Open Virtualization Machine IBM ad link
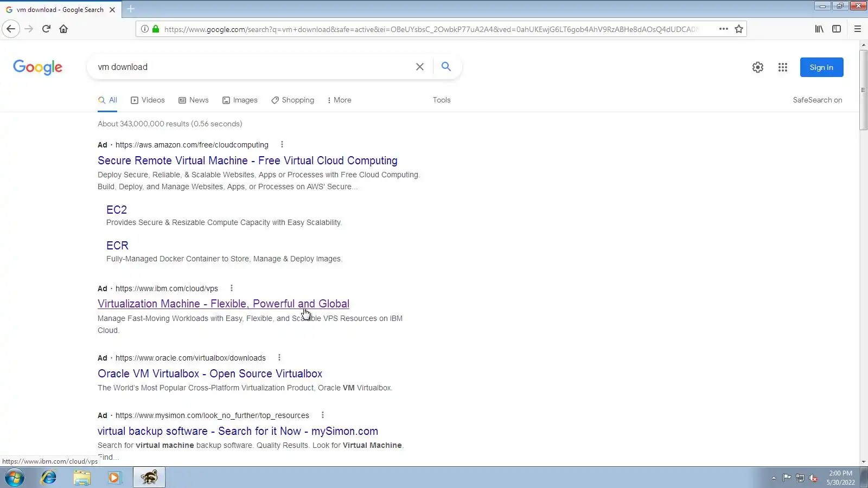This screenshot has width=868, height=488. coord(224,304)
